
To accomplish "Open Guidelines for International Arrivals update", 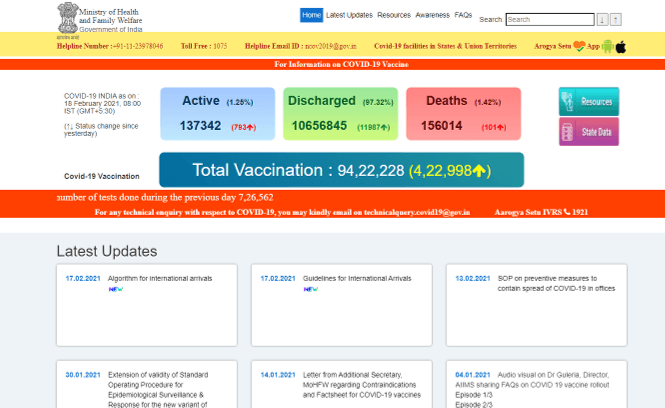I will pos(357,278).
